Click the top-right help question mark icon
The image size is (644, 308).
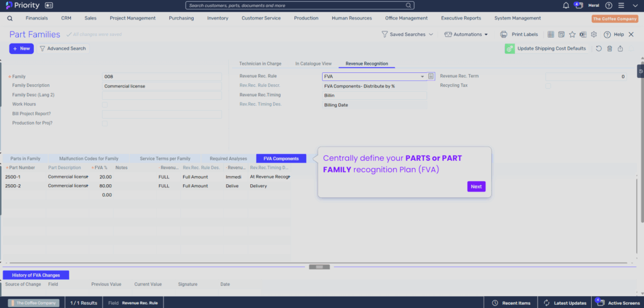click(x=609, y=5)
